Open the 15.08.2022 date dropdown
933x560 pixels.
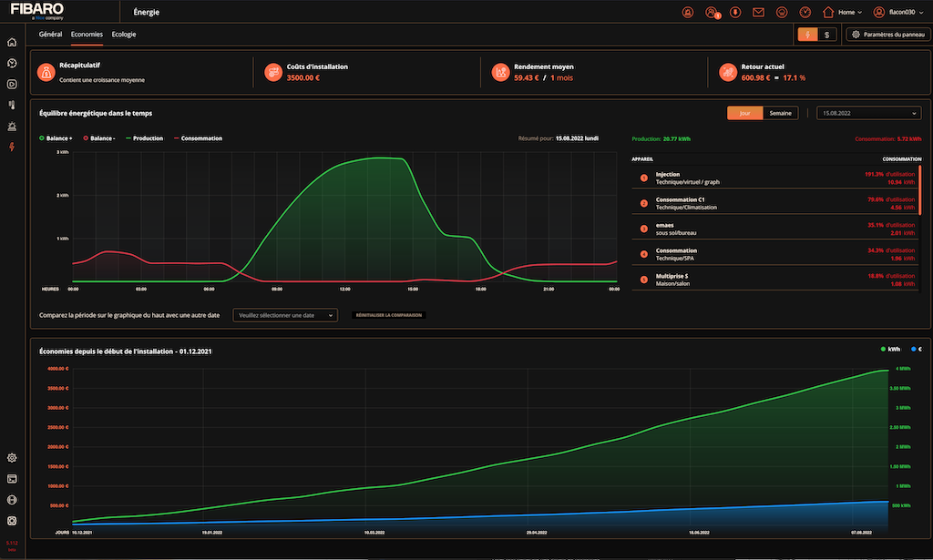(x=869, y=113)
